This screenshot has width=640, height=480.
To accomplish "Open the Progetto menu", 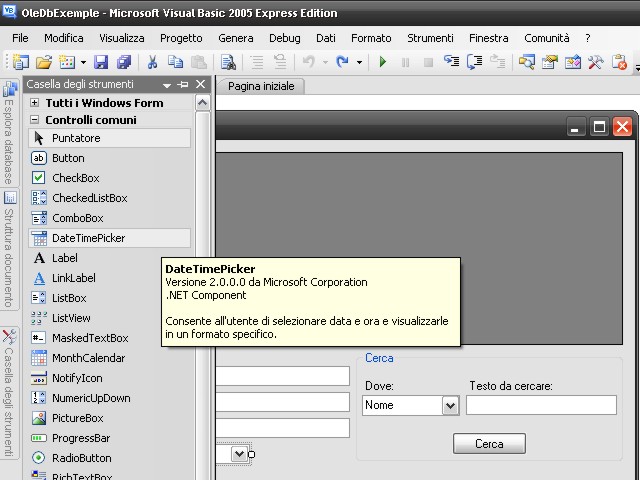I will pyautogui.click(x=181, y=38).
